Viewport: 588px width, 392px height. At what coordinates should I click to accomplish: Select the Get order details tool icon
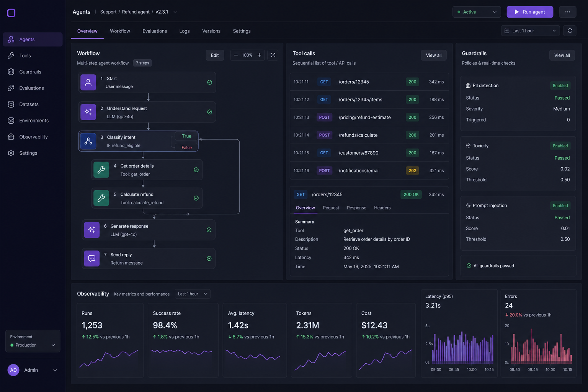(x=101, y=170)
